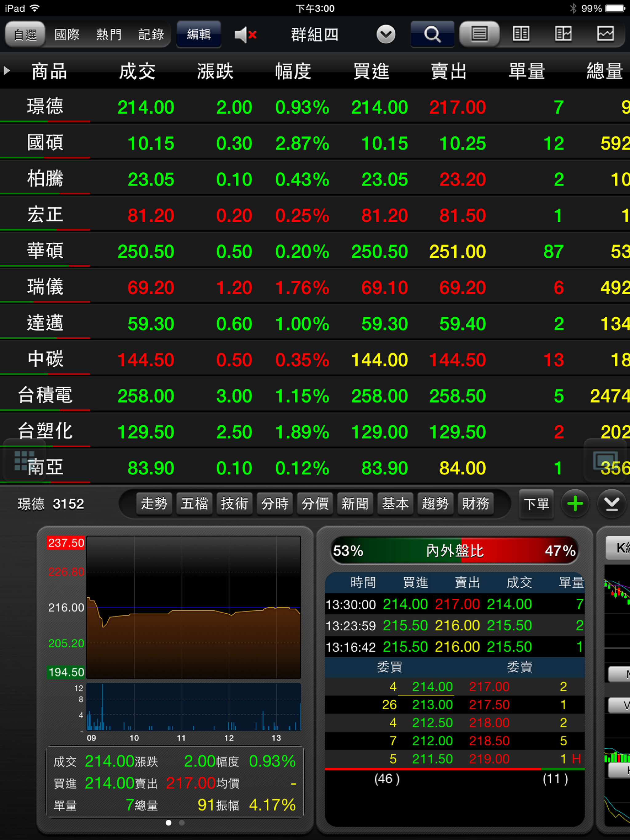The image size is (630, 840).
Task: Switch to two-column layout view
Action: tap(521, 34)
